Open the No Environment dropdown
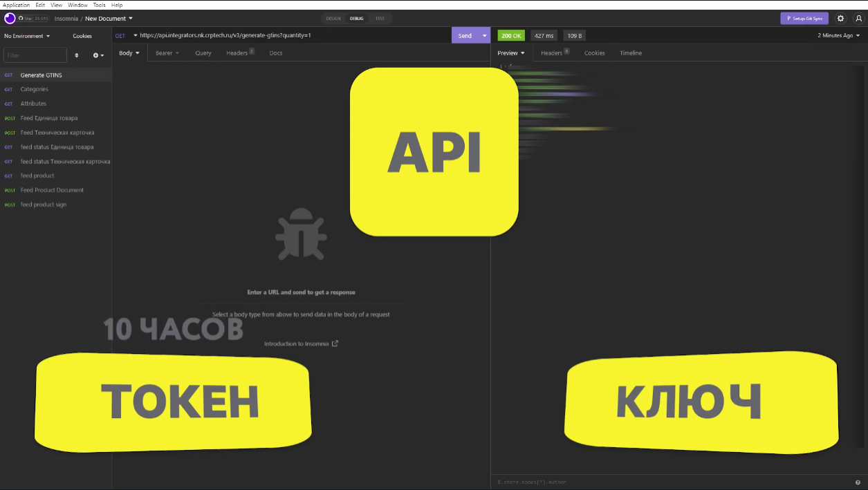This screenshot has height=490, width=868. pyautogui.click(x=27, y=36)
